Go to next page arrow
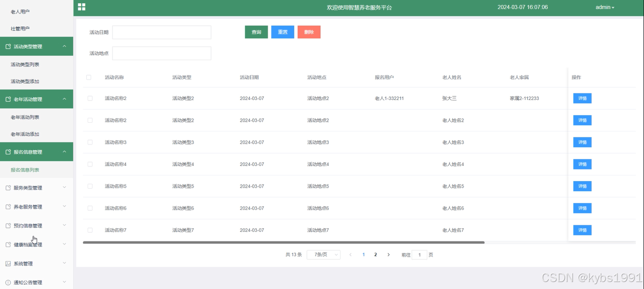This screenshot has height=289, width=644. pyautogui.click(x=388, y=255)
